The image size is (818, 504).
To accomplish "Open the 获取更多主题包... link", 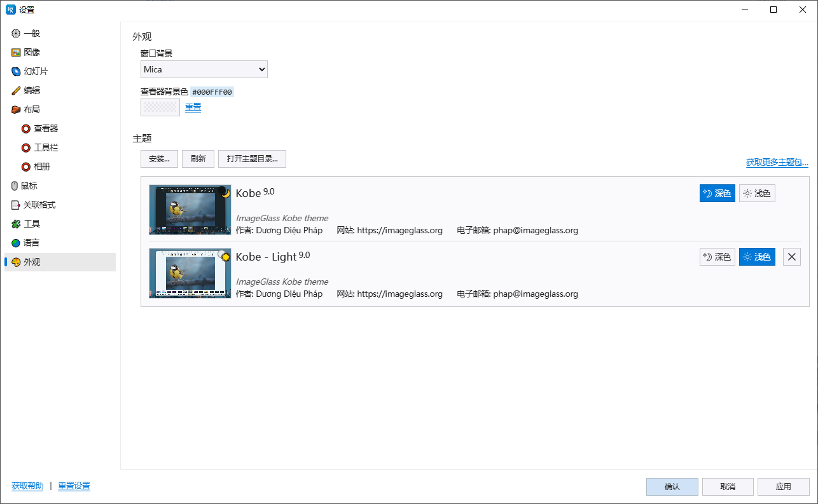I will click(x=777, y=162).
